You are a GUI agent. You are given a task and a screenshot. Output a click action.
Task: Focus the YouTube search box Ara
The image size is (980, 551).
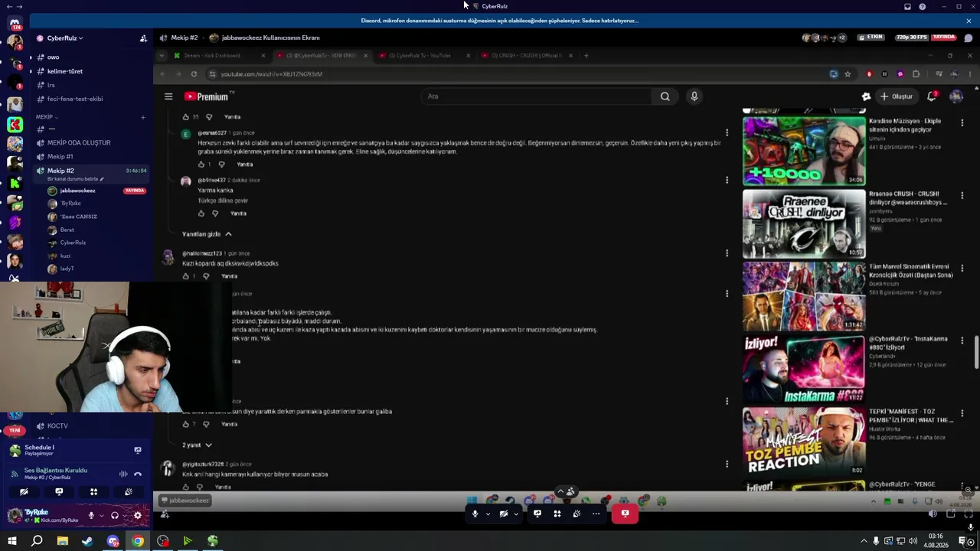[536, 96]
